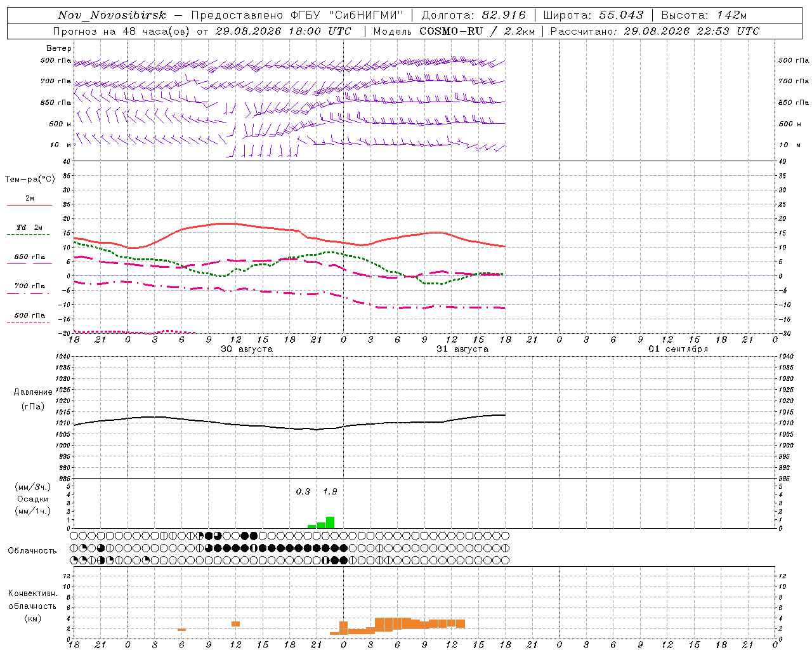
Task: Click the Тем-ра(°C) axis title
Action: [x=30, y=180]
